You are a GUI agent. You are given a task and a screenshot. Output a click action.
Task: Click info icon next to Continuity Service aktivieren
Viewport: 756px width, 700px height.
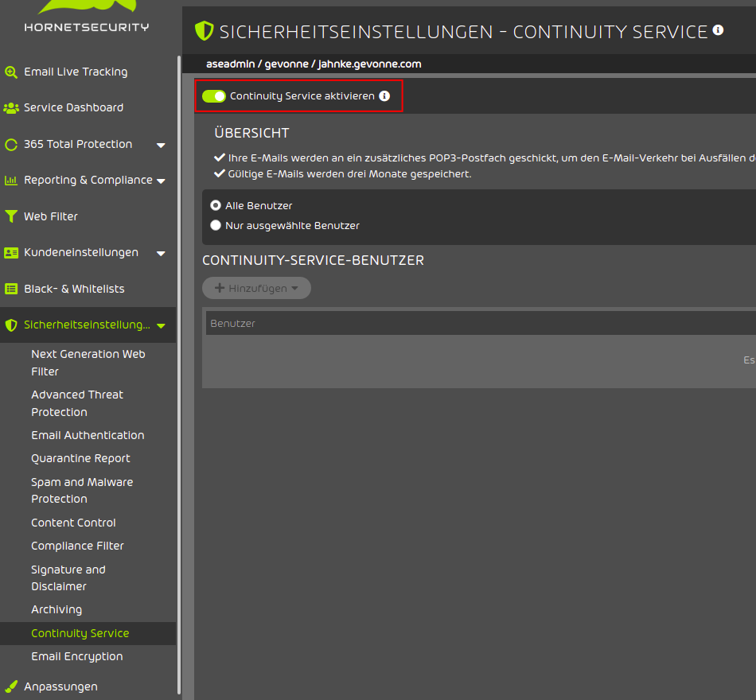tap(384, 96)
